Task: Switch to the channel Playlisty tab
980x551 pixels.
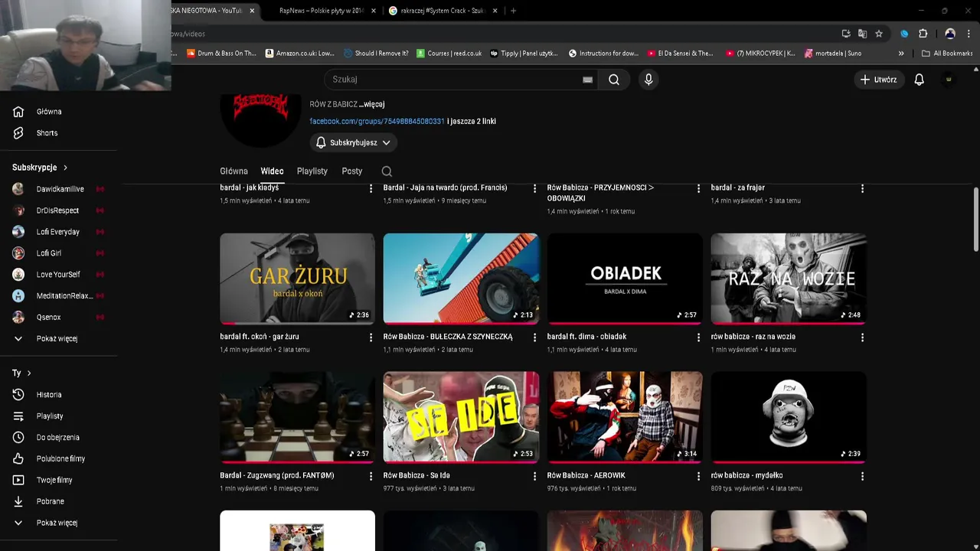Action: [x=312, y=171]
